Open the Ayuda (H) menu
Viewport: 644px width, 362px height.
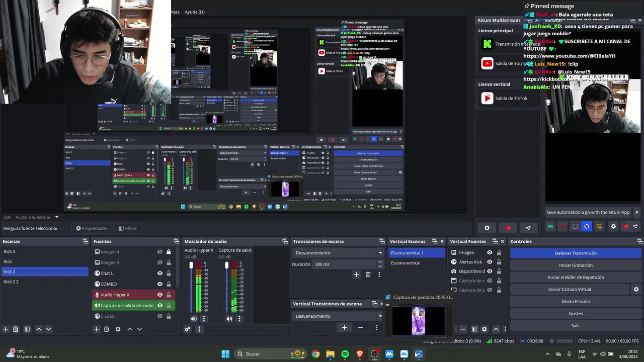pos(194,12)
